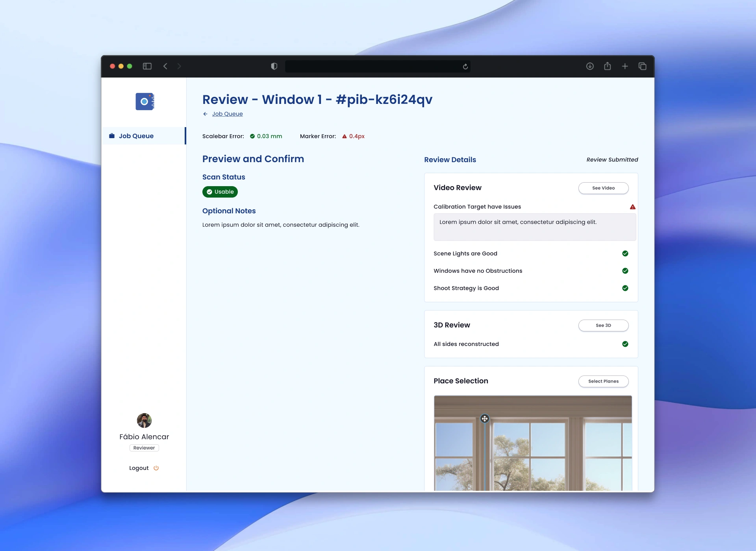Viewport: 756px width, 551px height.
Task: Click All sides reconstructed checkmark
Action: (x=625, y=344)
